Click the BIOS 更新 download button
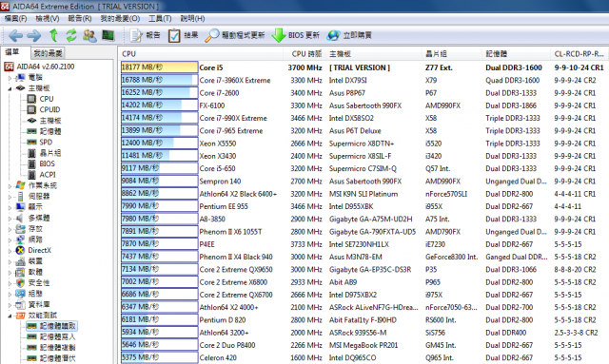The width and height of the screenshot is (609, 364). (x=295, y=35)
